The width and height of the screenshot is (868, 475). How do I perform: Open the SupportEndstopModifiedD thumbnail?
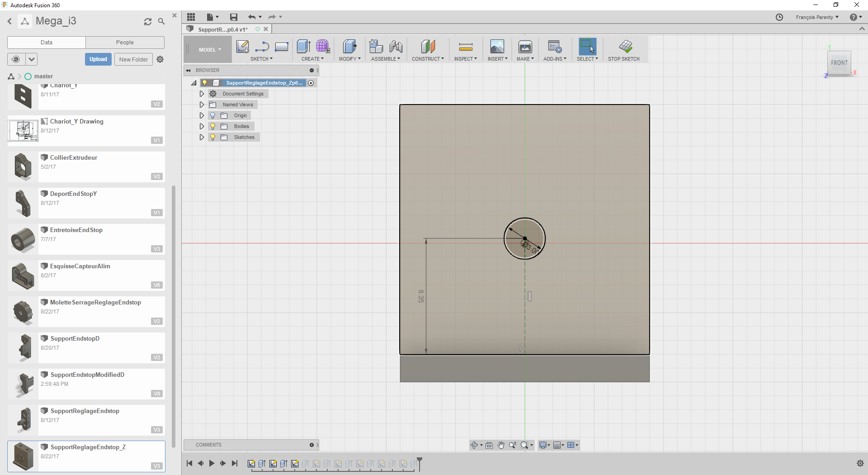click(24, 384)
